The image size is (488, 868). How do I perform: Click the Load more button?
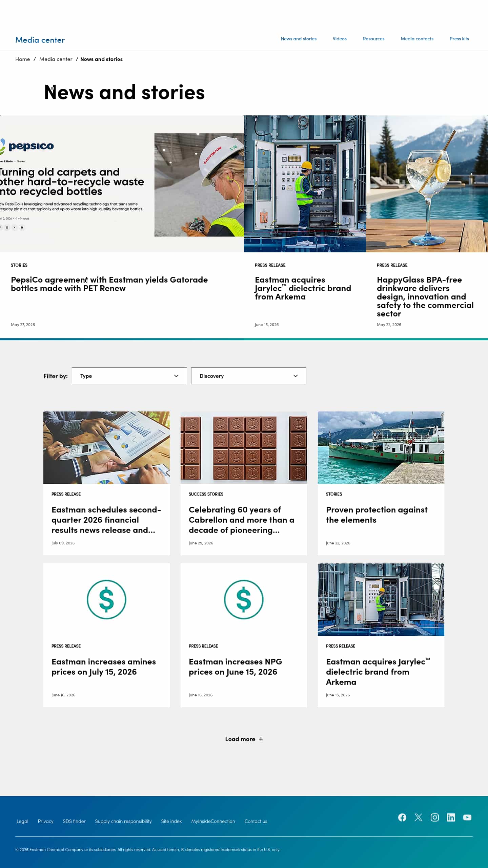point(244,739)
